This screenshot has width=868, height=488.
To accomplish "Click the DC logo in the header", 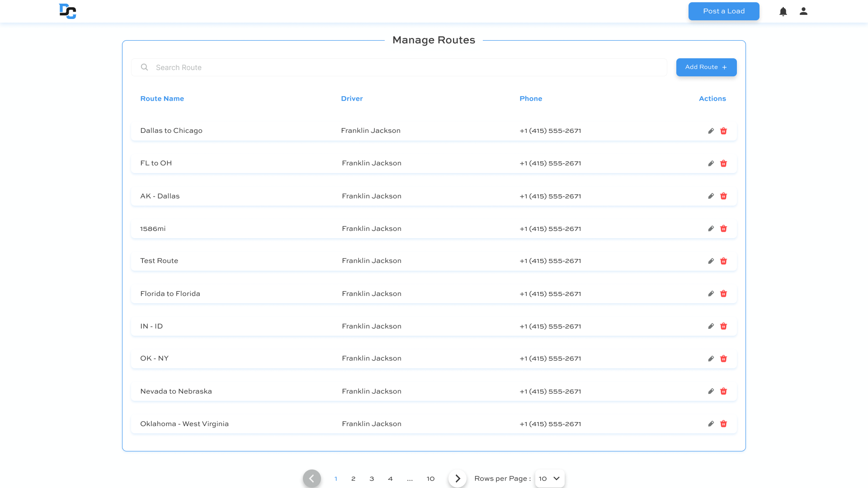I will click(68, 11).
